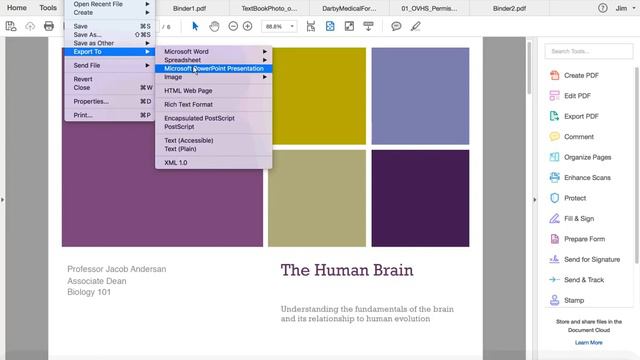640x360 pixels.
Task: Expand Open Recent File submenu
Action: pyautogui.click(x=110, y=4)
